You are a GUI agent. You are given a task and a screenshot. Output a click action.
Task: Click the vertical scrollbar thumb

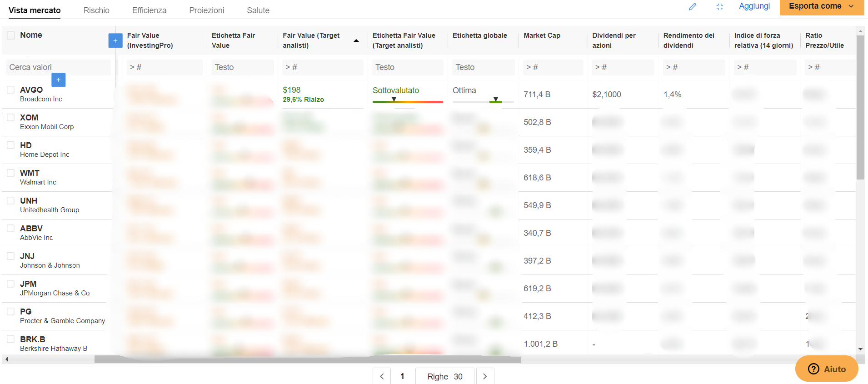click(x=860, y=107)
